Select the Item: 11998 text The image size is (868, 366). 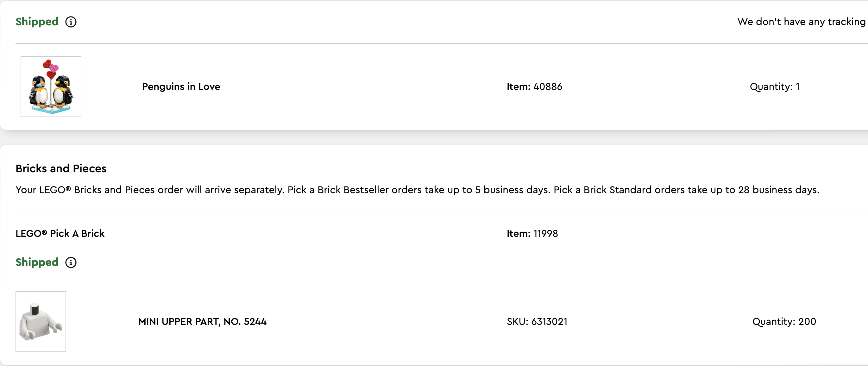click(532, 234)
